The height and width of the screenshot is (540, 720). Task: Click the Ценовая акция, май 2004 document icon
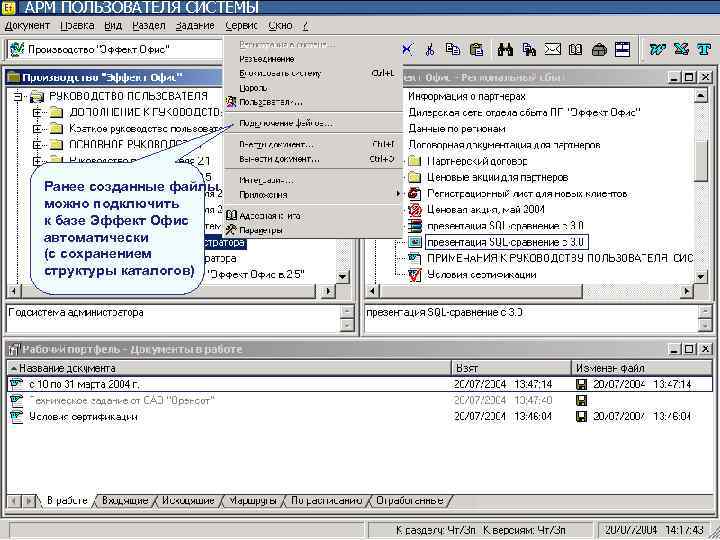(x=415, y=210)
